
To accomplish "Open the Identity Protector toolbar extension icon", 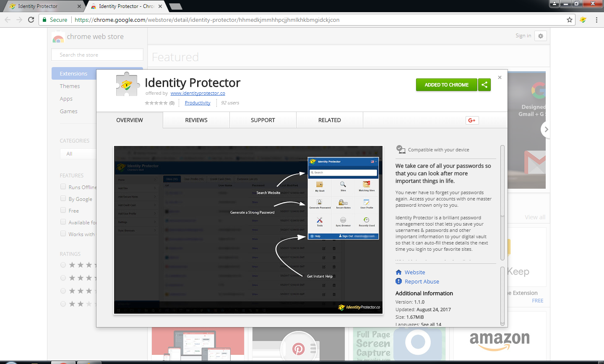I will pyautogui.click(x=583, y=20).
